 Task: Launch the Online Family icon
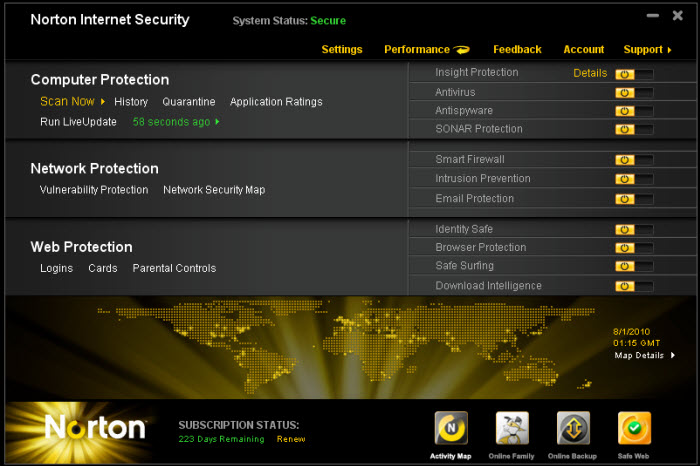pos(512,428)
